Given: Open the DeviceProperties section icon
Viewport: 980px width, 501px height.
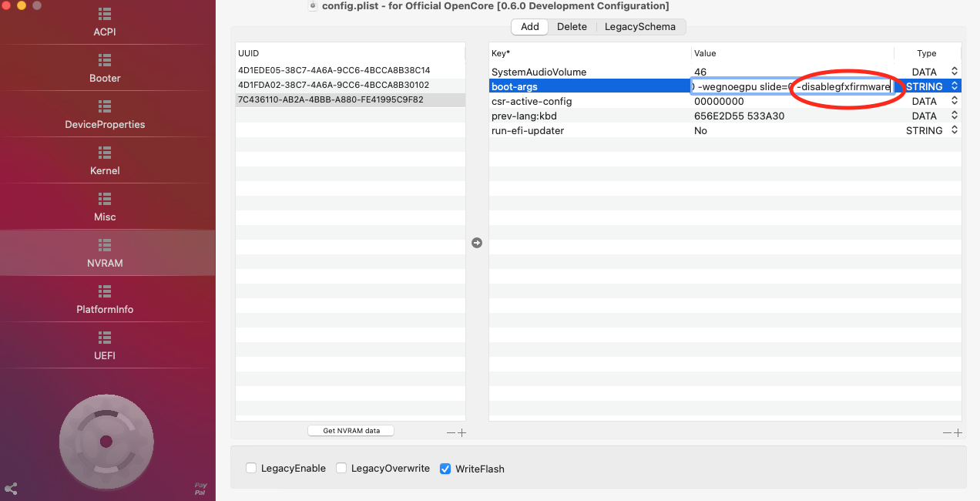Looking at the screenshot, I should (x=105, y=106).
